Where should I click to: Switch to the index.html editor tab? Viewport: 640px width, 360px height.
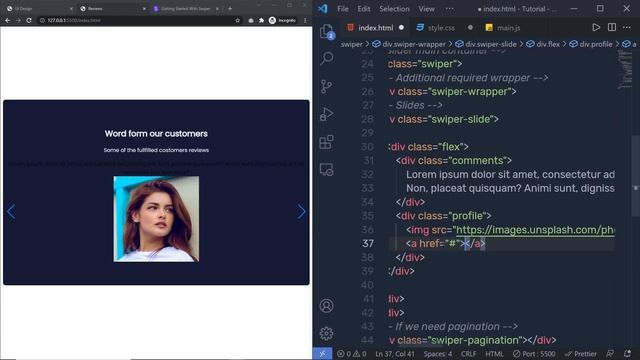click(376, 27)
